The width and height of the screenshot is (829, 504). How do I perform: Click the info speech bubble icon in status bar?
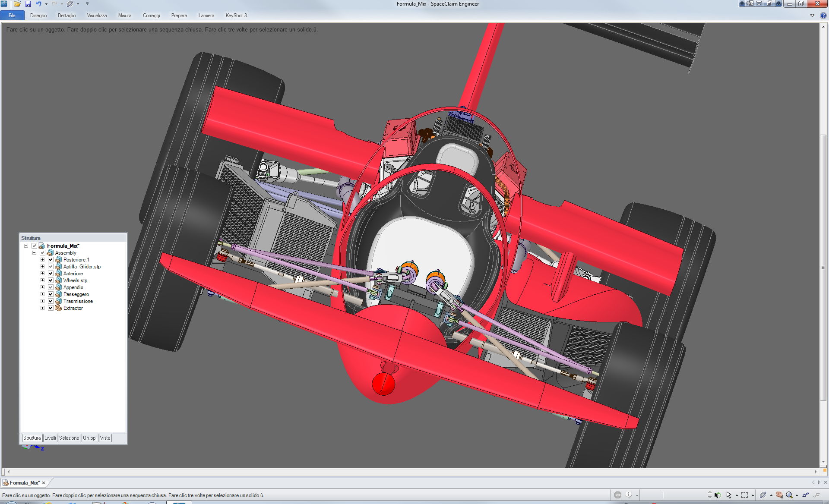point(629,495)
